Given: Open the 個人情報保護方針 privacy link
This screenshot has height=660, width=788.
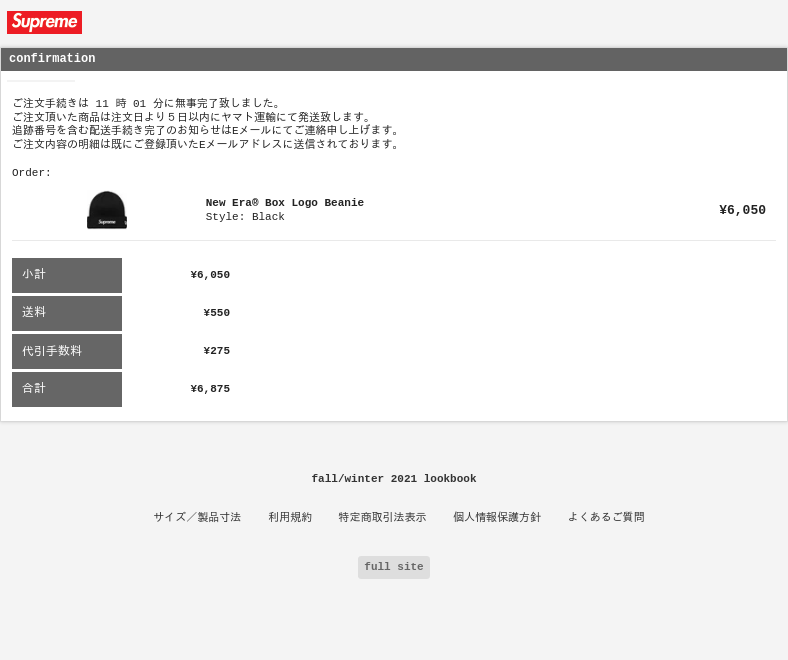Looking at the screenshot, I should click(x=497, y=517).
